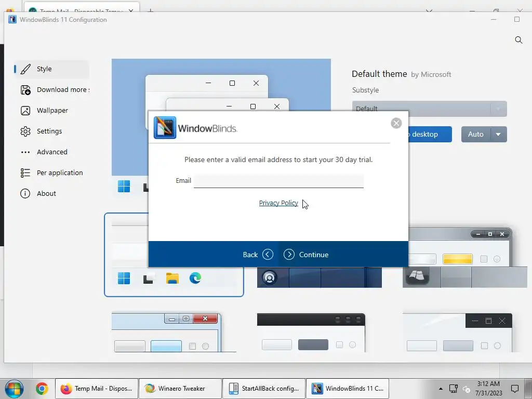Click the volume tray icon
This screenshot has width=532, height=399.
point(467,389)
